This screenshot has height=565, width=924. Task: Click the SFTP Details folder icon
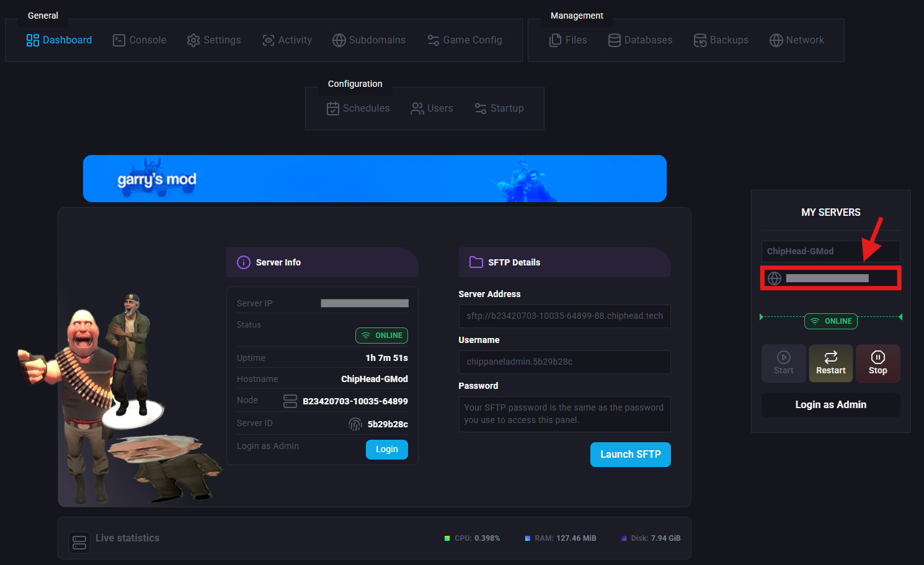(x=476, y=262)
